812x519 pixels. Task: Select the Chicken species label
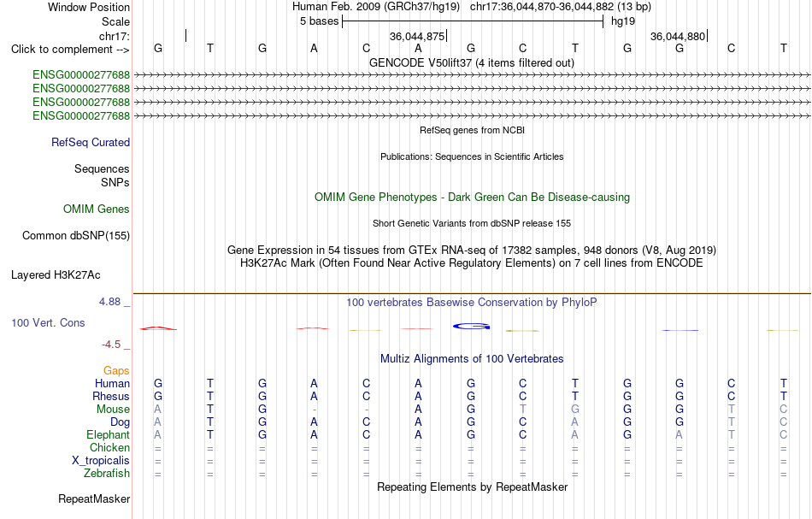tap(109, 447)
